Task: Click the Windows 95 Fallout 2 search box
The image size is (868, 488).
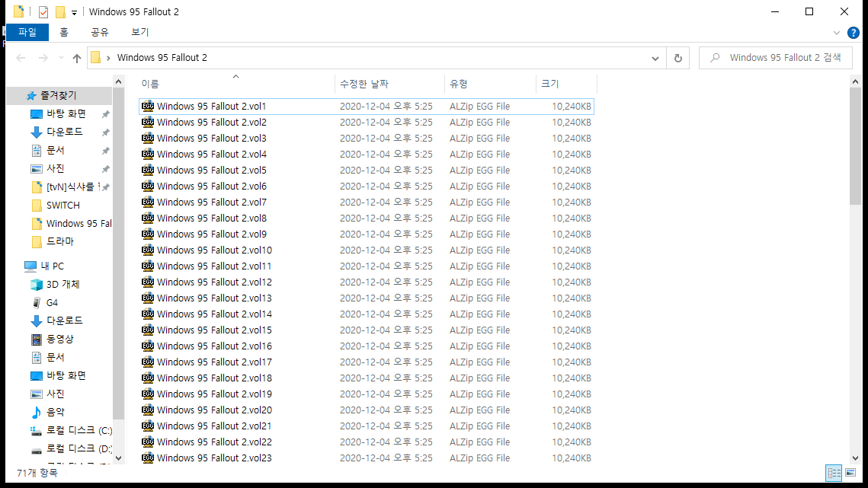Action: pyautogui.click(x=776, y=58)
